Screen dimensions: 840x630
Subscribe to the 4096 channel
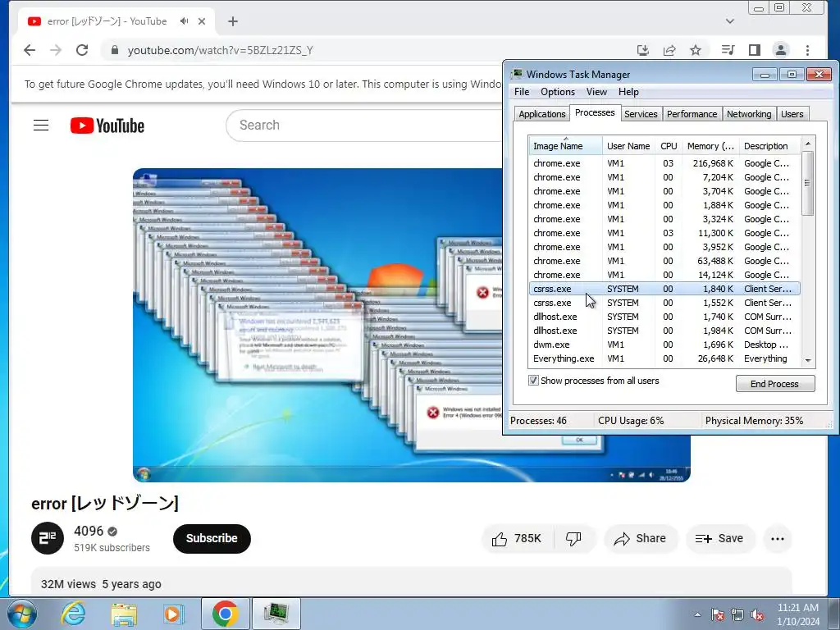click(212, 538)
